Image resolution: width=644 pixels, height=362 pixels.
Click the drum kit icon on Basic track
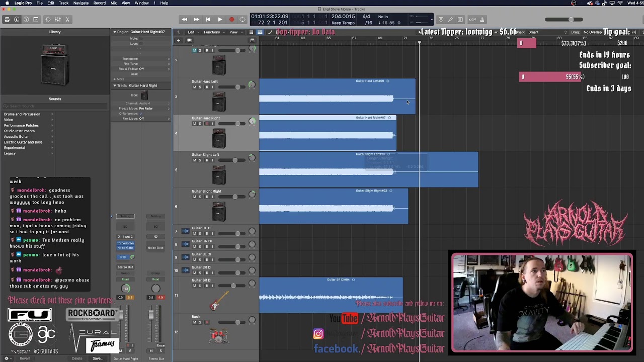(219, 335)
